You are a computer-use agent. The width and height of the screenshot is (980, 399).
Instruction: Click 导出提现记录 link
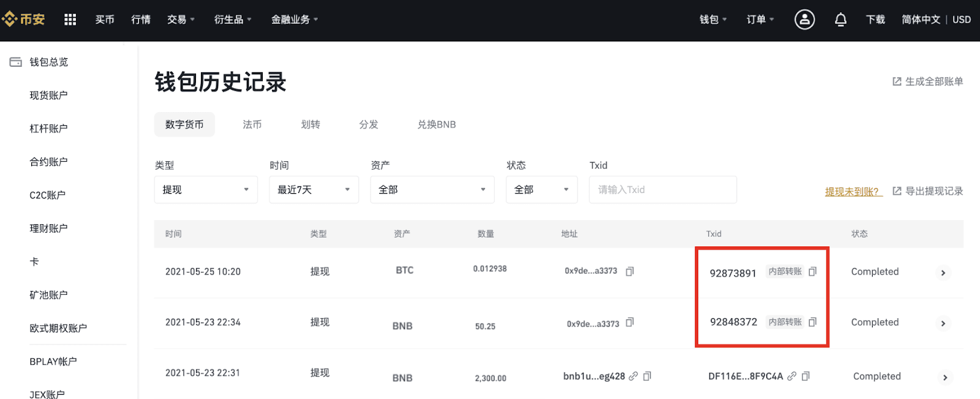click(927, 191)
